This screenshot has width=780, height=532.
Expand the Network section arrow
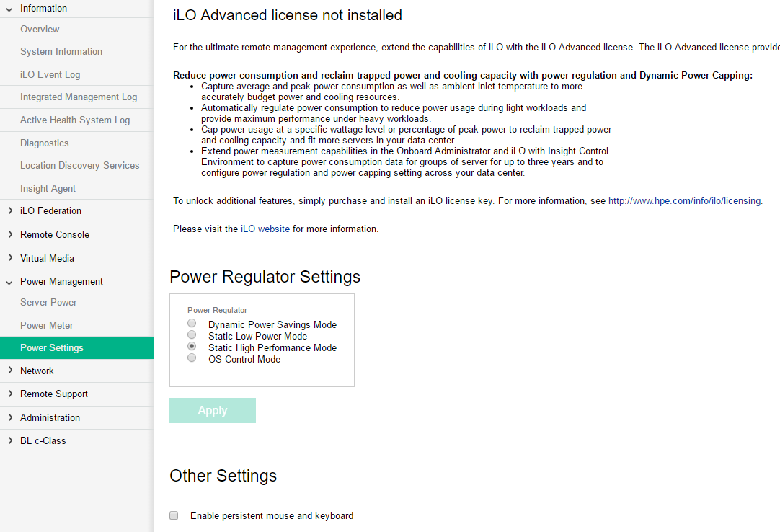9,371
